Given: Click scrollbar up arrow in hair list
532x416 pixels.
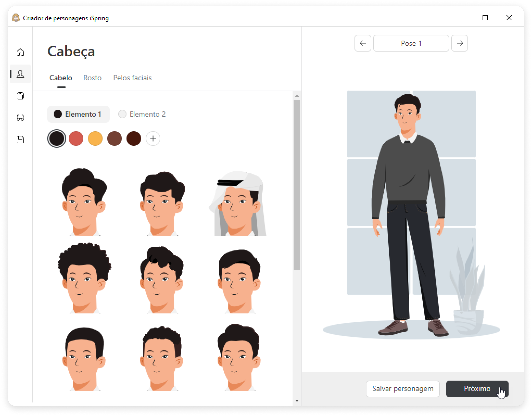Looking at the screenshot, I should pyautogui.click(x=297, y=96).
